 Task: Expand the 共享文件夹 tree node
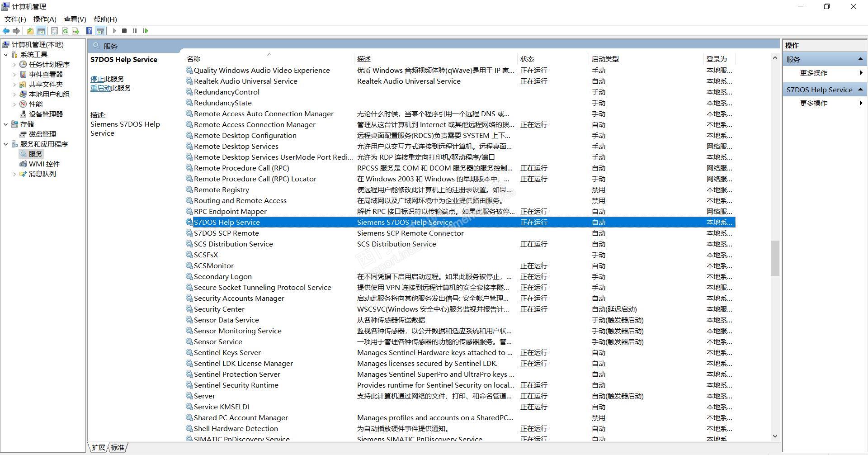tap(14, 84)
